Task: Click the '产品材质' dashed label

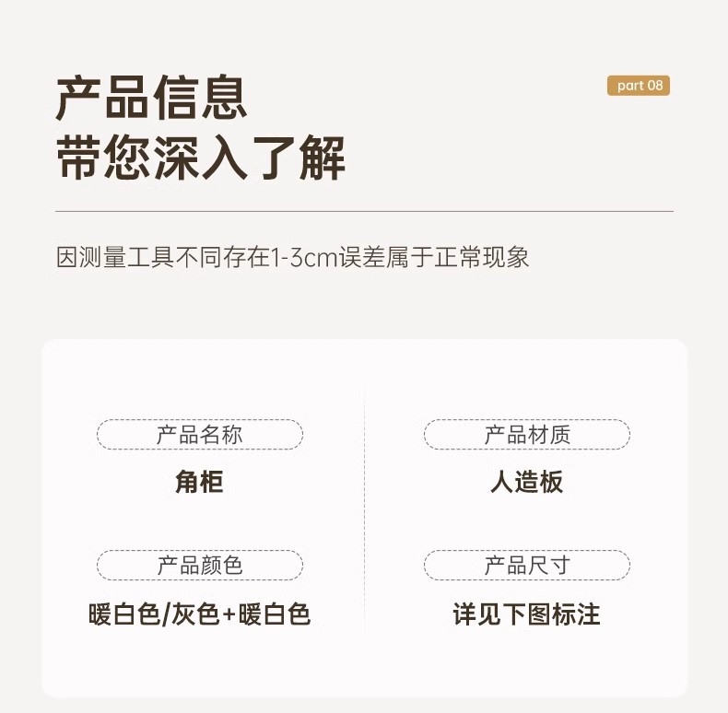Action: tap(527, 435)
